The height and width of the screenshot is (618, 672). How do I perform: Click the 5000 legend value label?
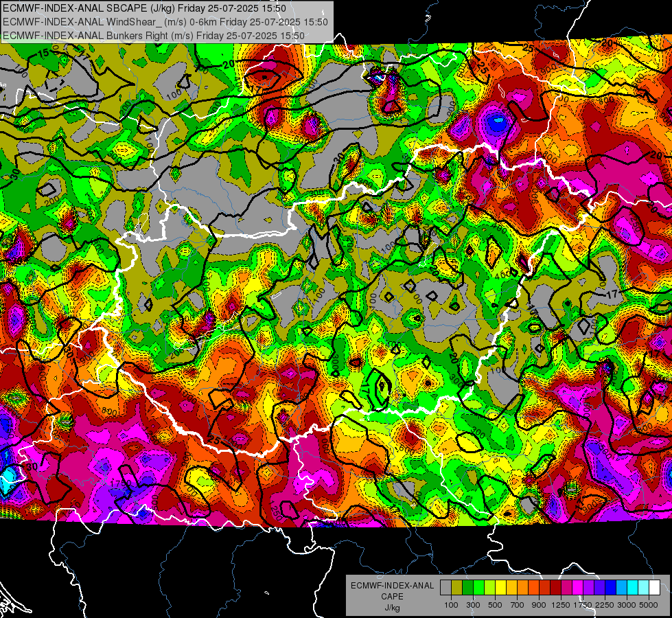pos(649,605)
